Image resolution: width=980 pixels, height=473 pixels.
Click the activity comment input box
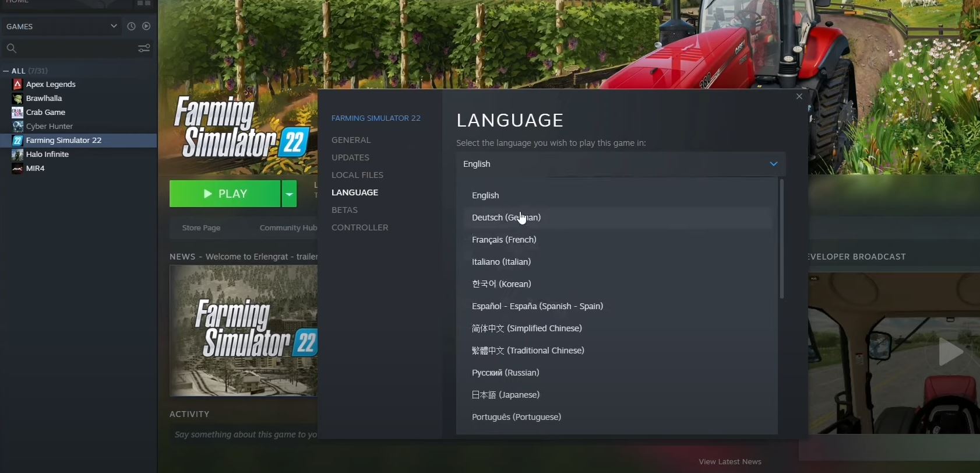(245, 435)
